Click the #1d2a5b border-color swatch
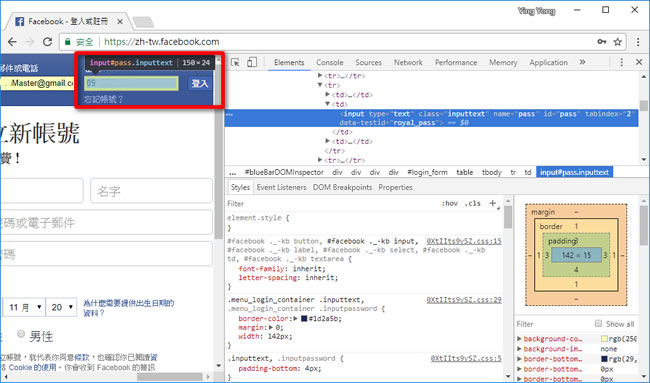Image resolution: width=650 pixels, height=383 pixels. coord(304,319)
